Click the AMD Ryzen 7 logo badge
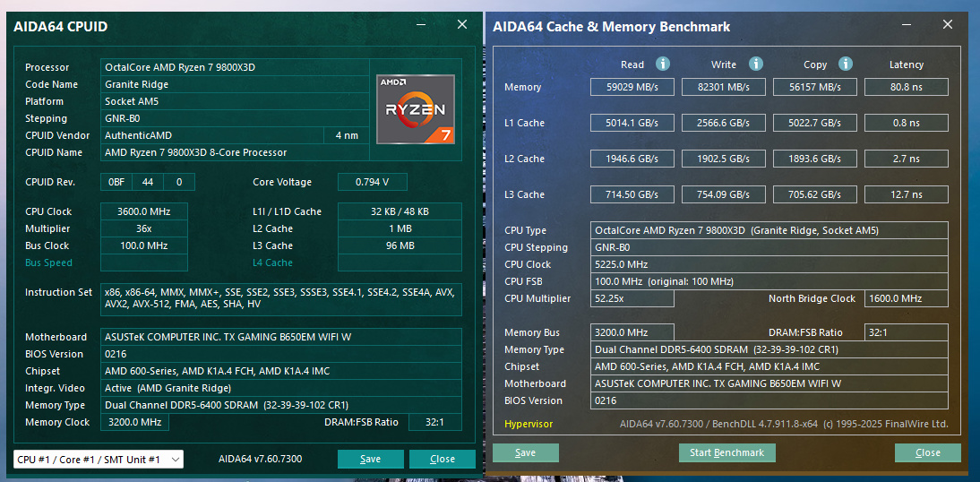The width and height of the screenshot is (980, 482). click(416, 108)
